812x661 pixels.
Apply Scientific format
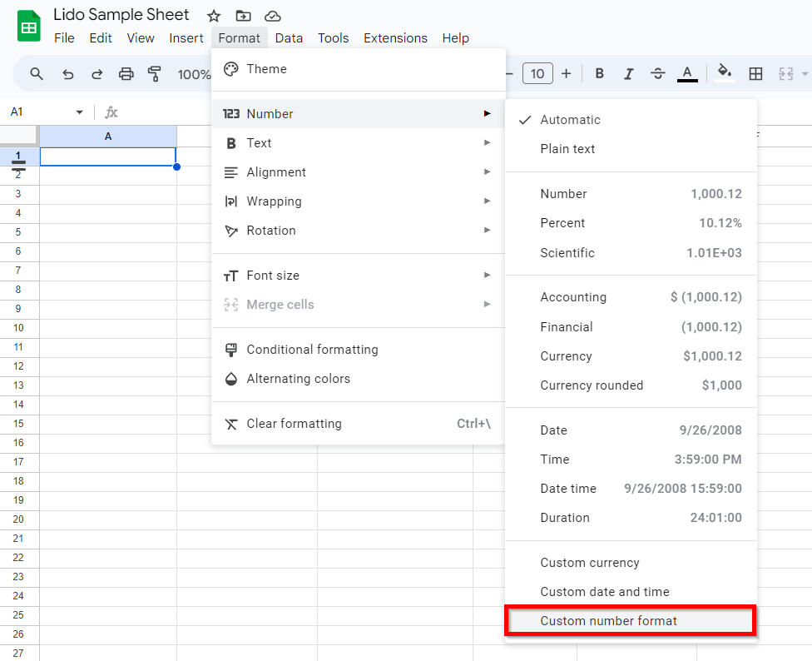(631, 253)
